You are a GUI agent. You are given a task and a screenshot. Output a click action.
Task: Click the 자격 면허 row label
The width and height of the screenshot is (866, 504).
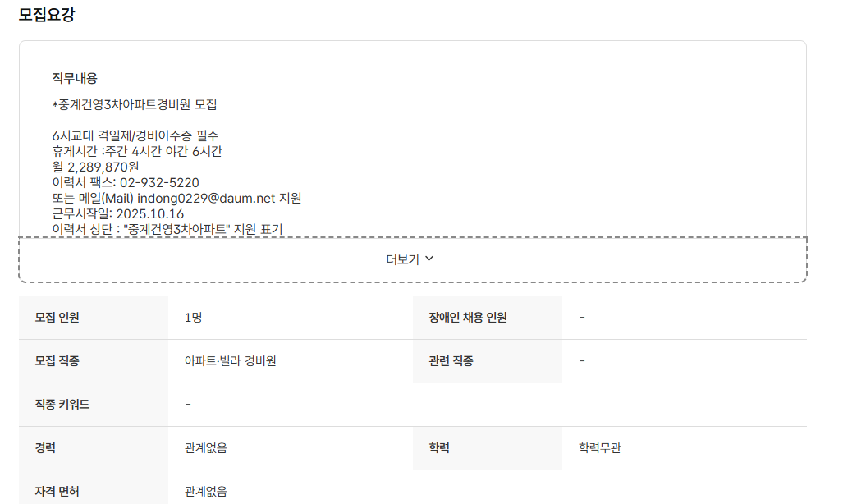(57, 489)
